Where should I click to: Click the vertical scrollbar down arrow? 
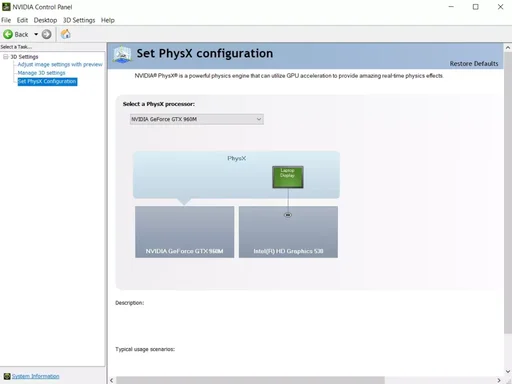point(508,371)
